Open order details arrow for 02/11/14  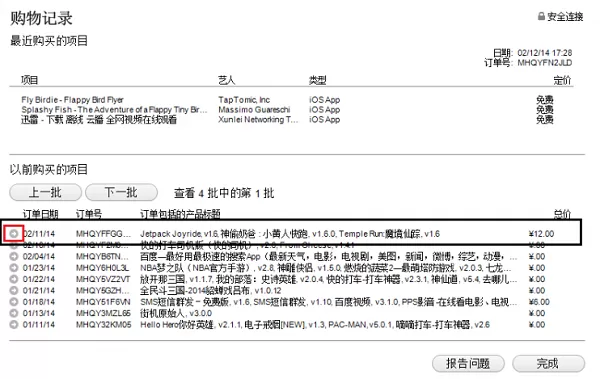click(14, 234)
